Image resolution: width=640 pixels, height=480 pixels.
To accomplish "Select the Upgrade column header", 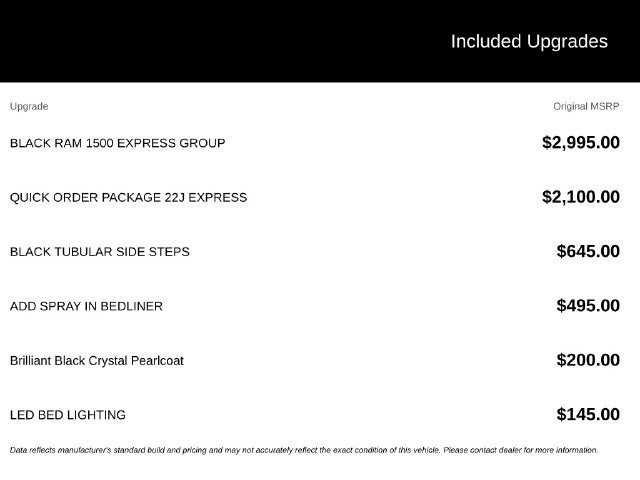I will [29, 107].
